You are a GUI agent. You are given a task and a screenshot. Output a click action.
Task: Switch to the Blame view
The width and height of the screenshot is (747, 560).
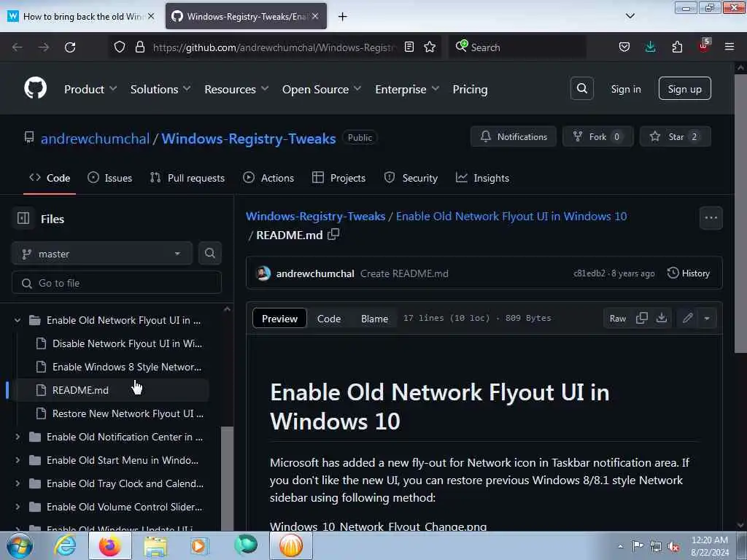(x=374, y=319)
